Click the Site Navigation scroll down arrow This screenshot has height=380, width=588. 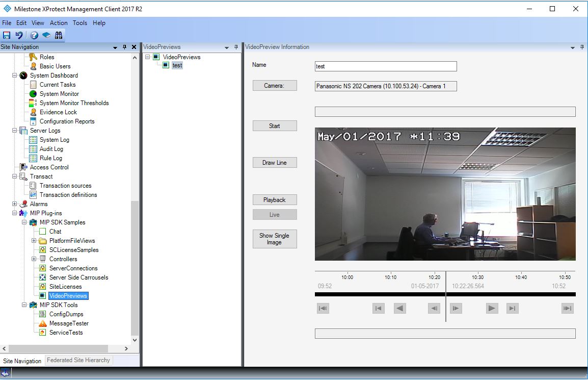click(x=135, y=340)
